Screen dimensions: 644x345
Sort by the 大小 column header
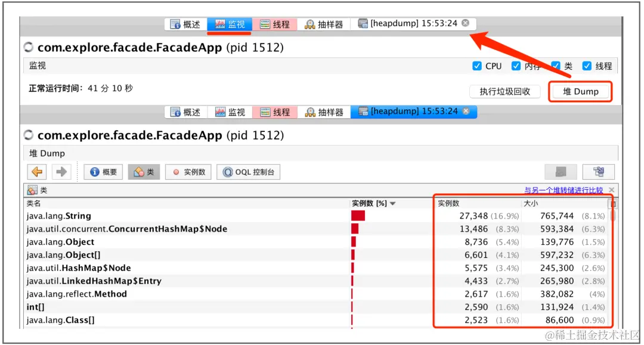(564, 204)
